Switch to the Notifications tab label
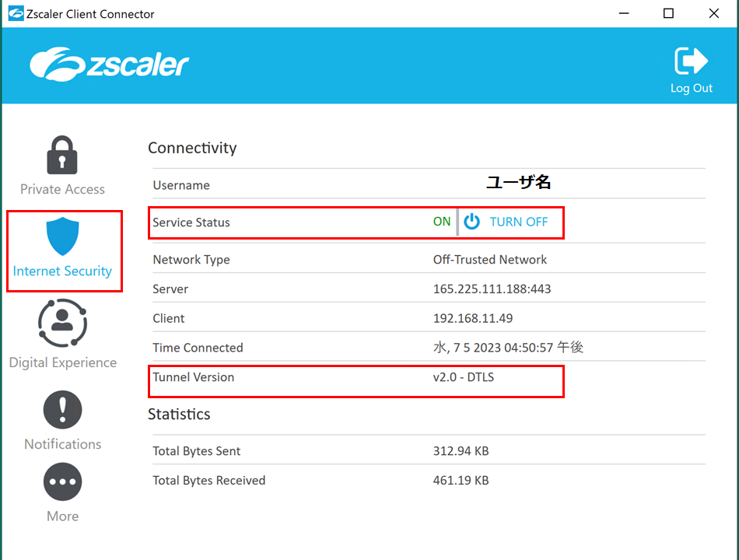The height and width of the screenshot is (560, 739). coord(63,444)
